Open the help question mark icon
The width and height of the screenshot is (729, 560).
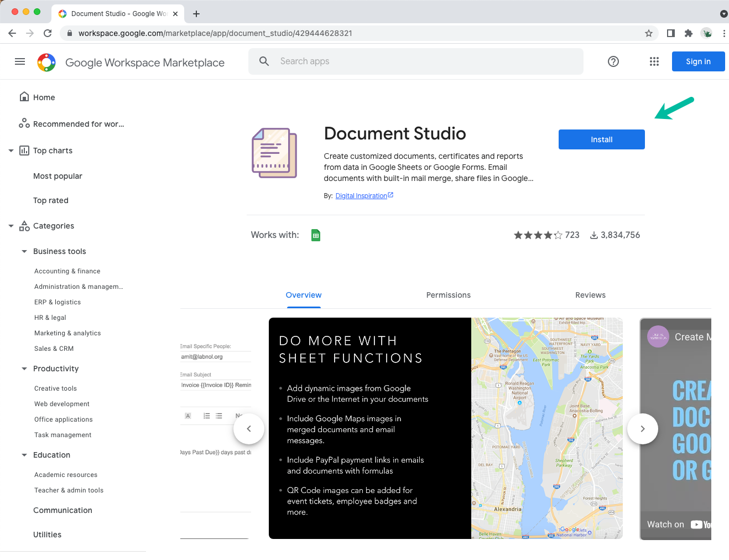point(613,61)
